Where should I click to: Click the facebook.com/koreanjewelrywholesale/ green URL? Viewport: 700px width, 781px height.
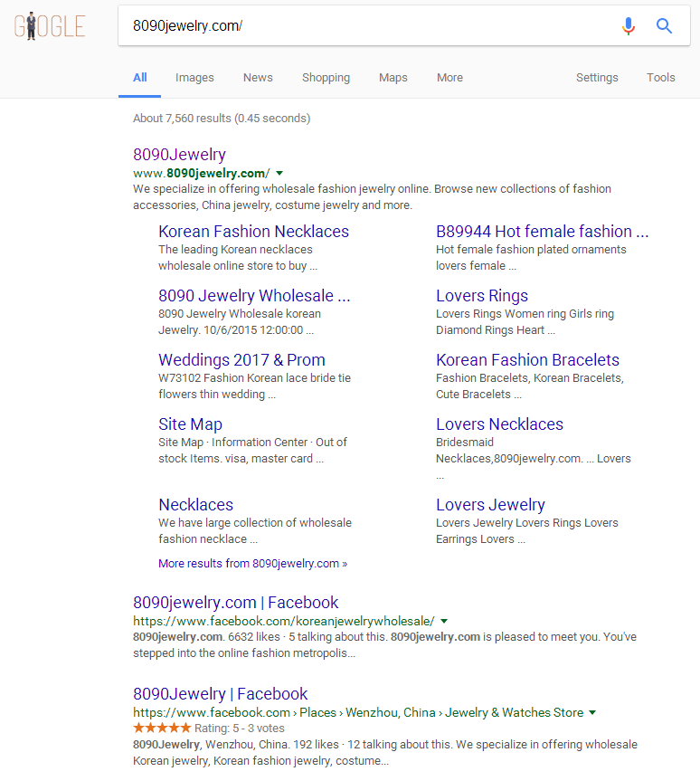(x=284, y=621)
